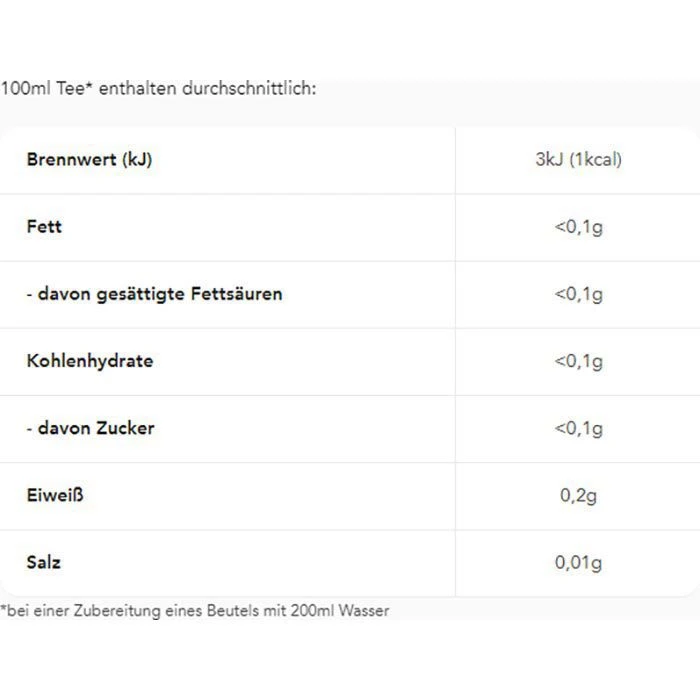Select the 'Brennwert (kJ)' row label
The height and width of the screenshot is (700, 700).
pyautogui.click(x=89, y=160)
